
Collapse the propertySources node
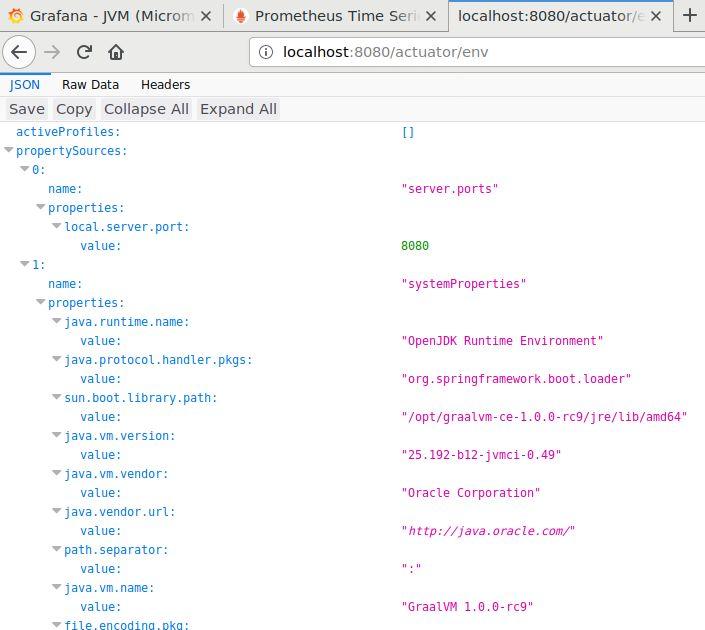click(x=9, y=150)
